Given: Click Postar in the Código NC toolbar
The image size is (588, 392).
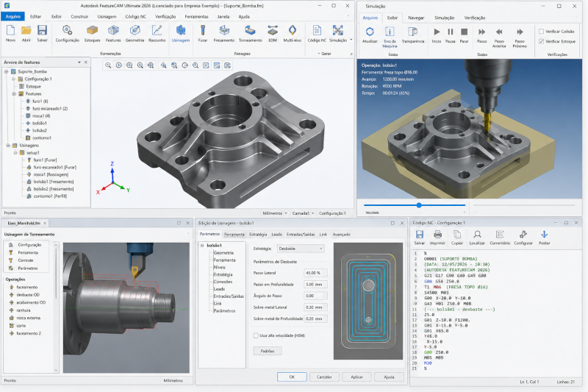Looking at the screenshot, I should [x=544, y=235].
